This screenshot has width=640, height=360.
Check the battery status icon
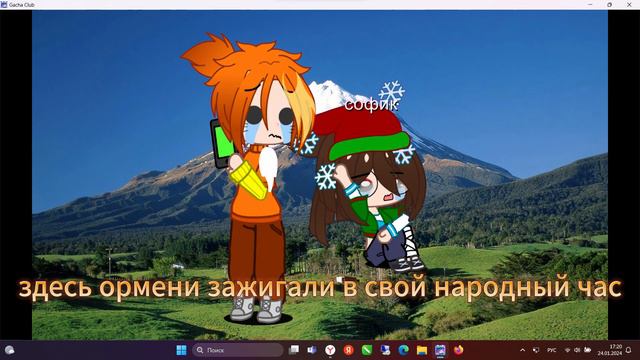pyautogui.click(x=587, y=350)
